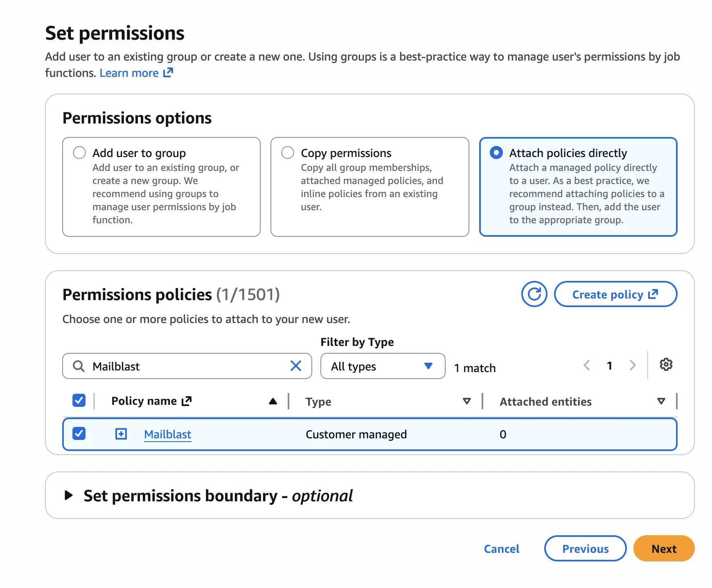The width and height of the screenshot is (712, 588).
Task: Expand the Mailblast policy details plus icon
Action: pos(121,434)
